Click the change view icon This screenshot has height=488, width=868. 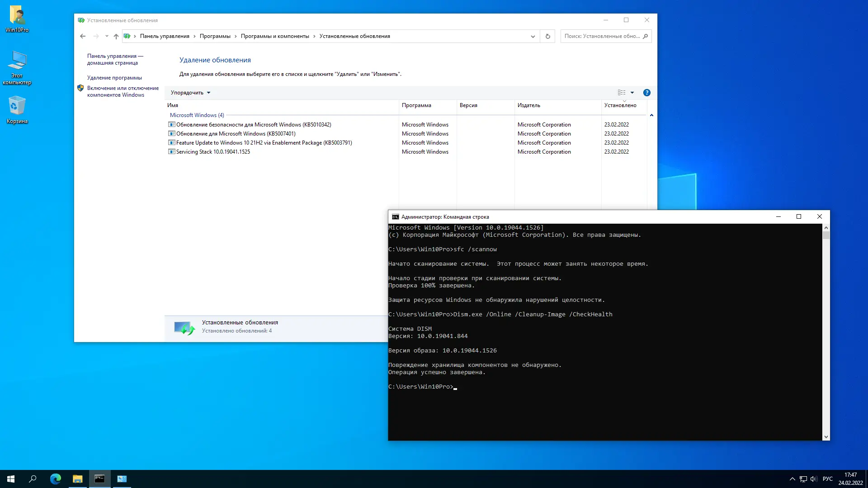tap(622, 93)
